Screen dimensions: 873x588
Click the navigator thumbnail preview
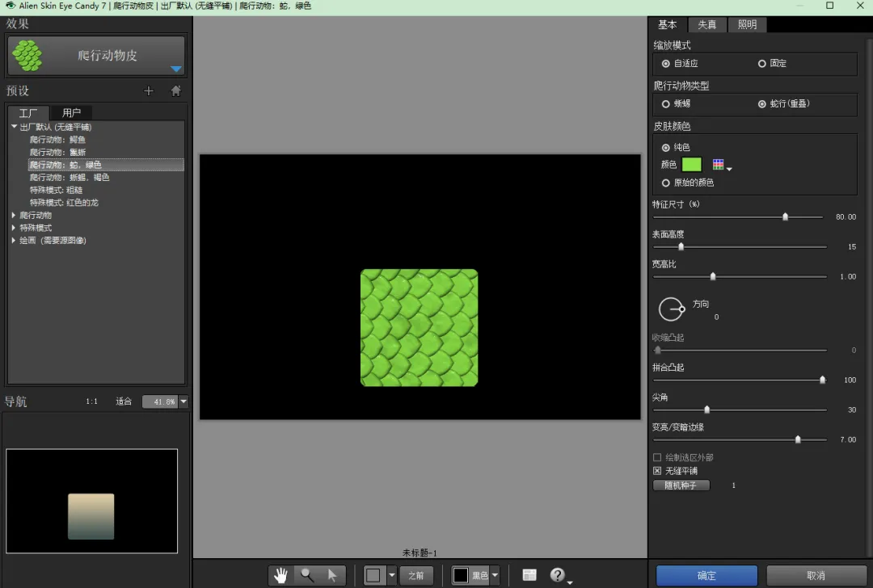[x=92, y=502]
